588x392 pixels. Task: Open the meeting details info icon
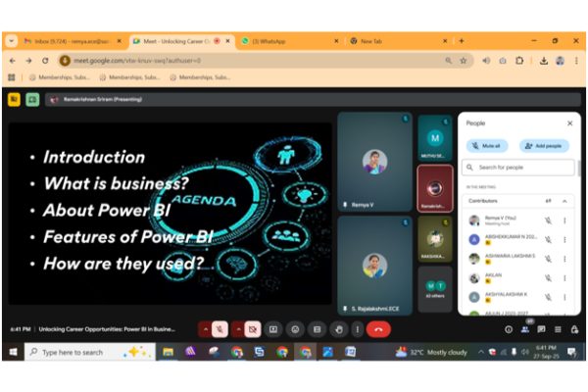pyautogui.click(x=508, y=329)
